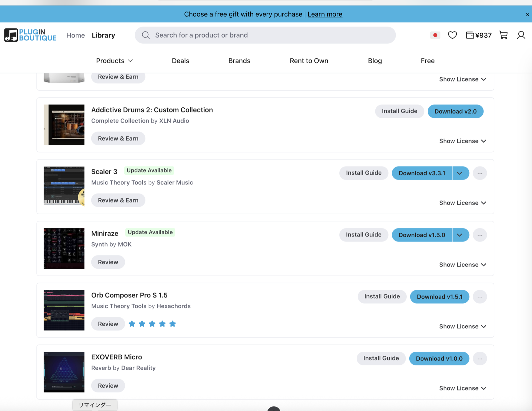Click the Plugin Boutique logo
Image resolution: width=532 pixels, height=411 pixels.
point(30,35)
